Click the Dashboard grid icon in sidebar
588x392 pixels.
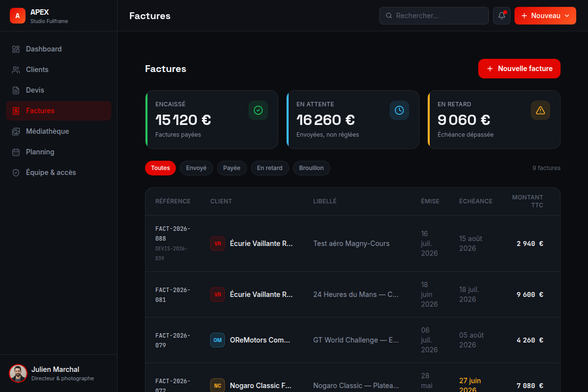[16, 49]
